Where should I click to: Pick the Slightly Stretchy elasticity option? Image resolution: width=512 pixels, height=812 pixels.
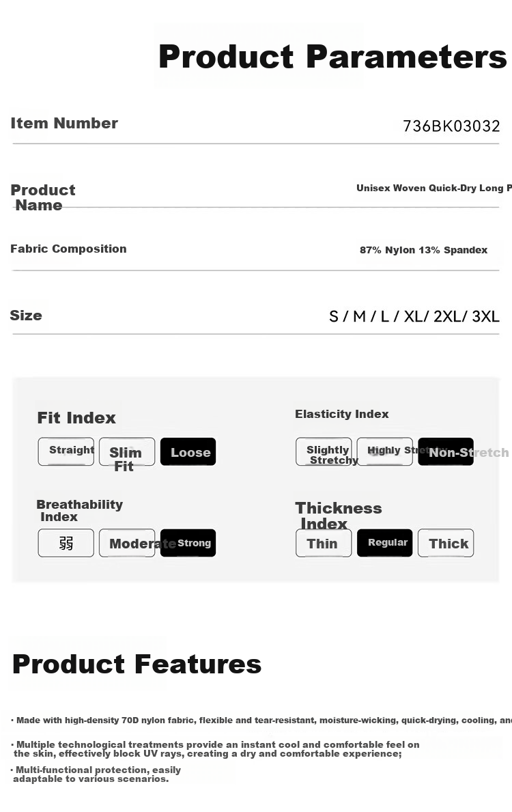[324, 451]
